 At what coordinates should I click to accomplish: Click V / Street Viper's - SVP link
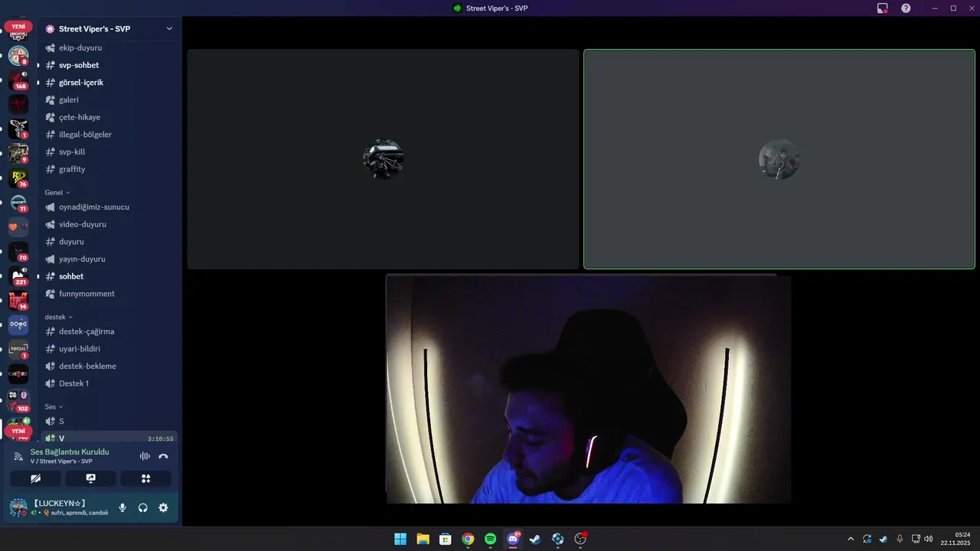[61, 461]
